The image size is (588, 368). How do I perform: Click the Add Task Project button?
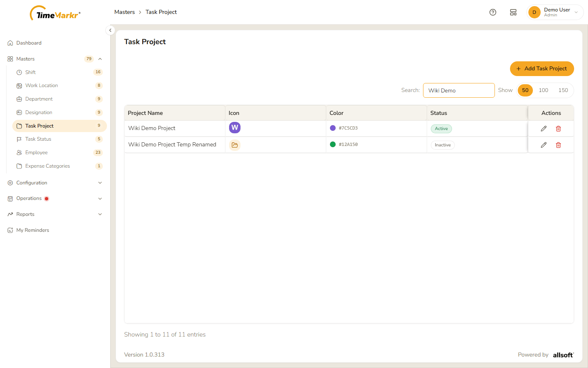[542, 69]
